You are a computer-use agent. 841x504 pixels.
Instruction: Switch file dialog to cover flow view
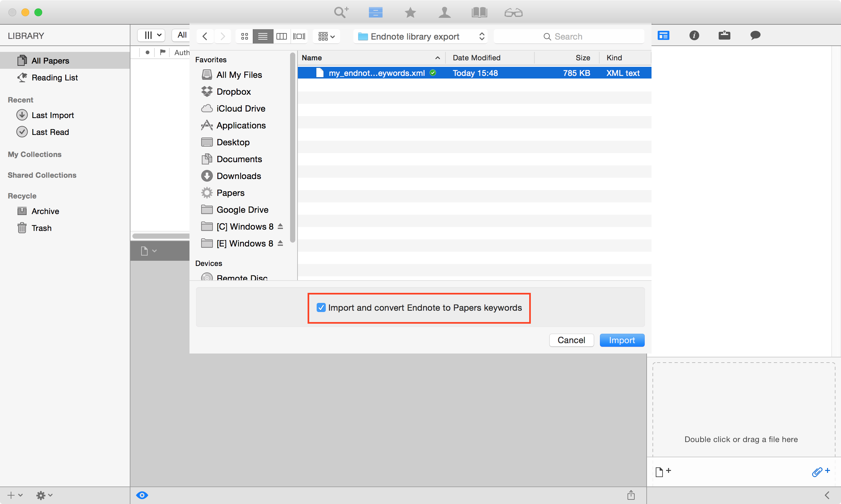[299, 36]
